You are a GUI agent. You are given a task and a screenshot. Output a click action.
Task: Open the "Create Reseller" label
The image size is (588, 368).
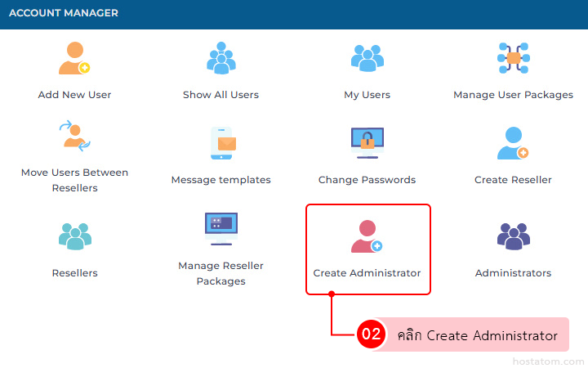pyautogui.click(x=513, y=180)
